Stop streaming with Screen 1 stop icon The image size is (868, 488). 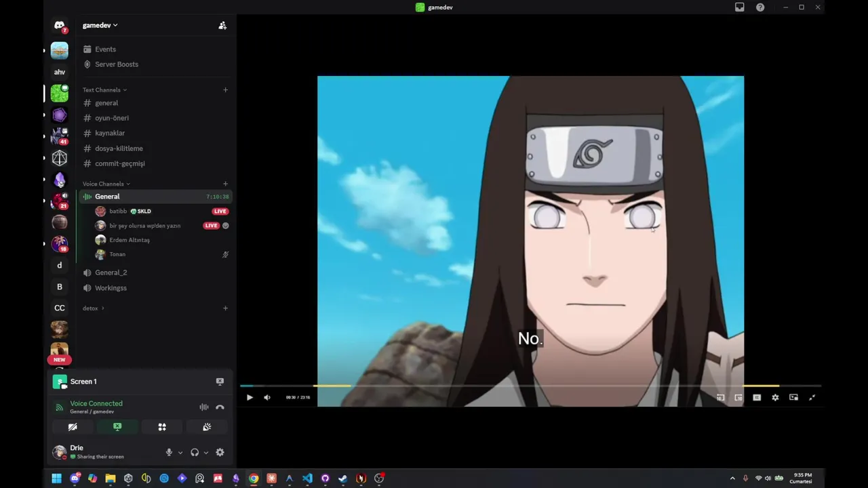point(220,382)
